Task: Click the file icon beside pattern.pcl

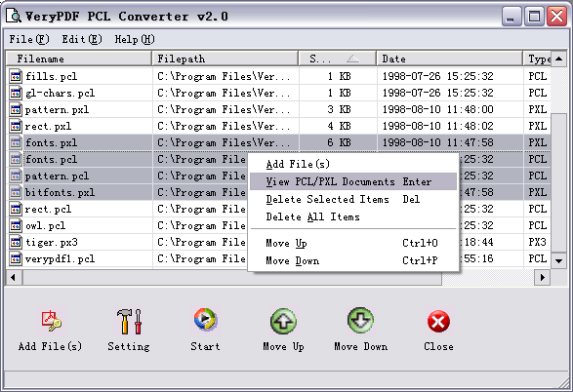Action: [16, 176]
